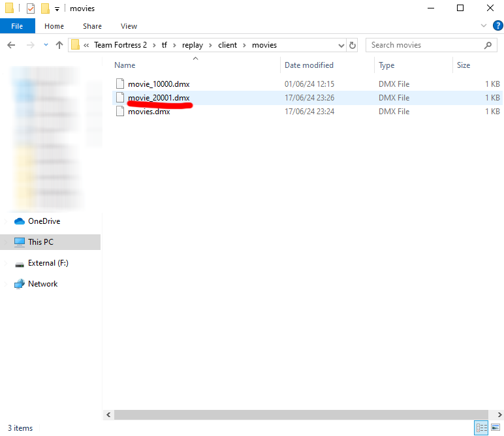Click the client breadcrumb segment

pyautogui.click(x=228, y=45)
